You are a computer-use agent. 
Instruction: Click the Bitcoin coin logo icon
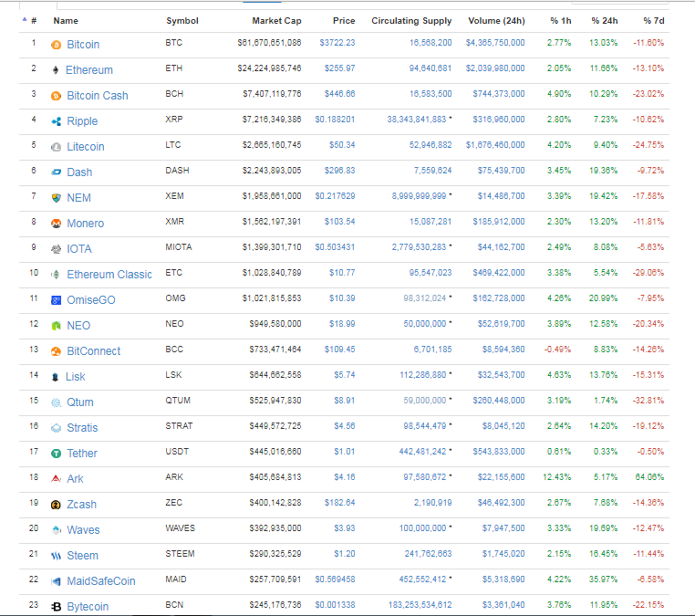coord(56,45)
